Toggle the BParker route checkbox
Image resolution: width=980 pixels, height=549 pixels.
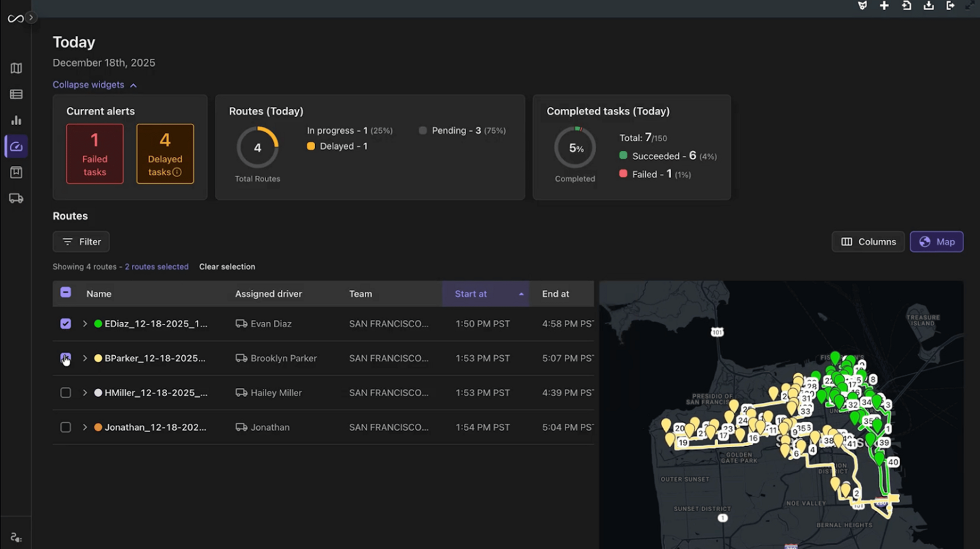coord(65,358)
